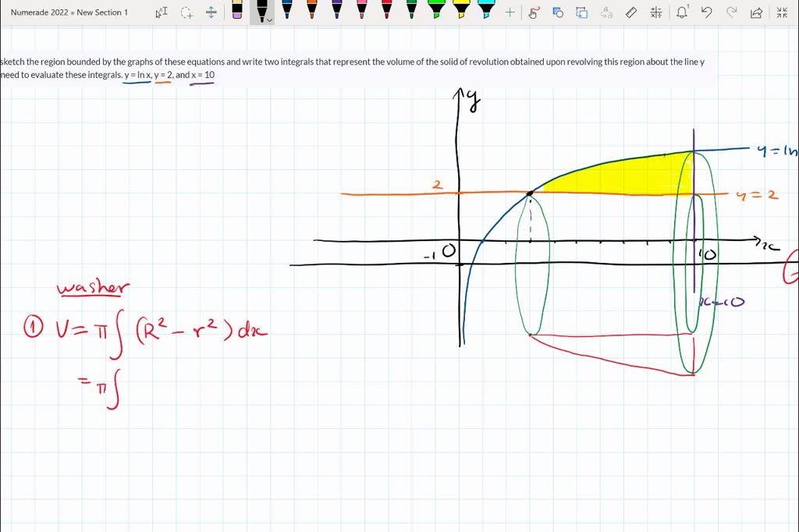Open the notifications bell
799x532 pixels.
(681, 12)
